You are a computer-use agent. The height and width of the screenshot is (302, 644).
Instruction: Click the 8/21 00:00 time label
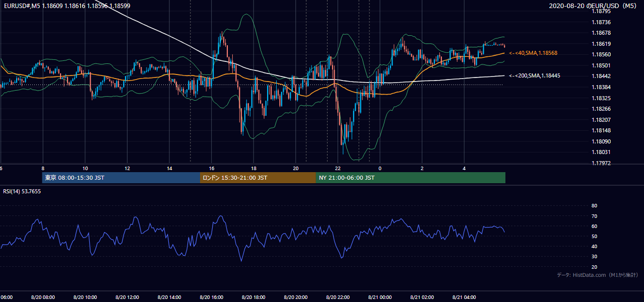(x=380, y=297)
